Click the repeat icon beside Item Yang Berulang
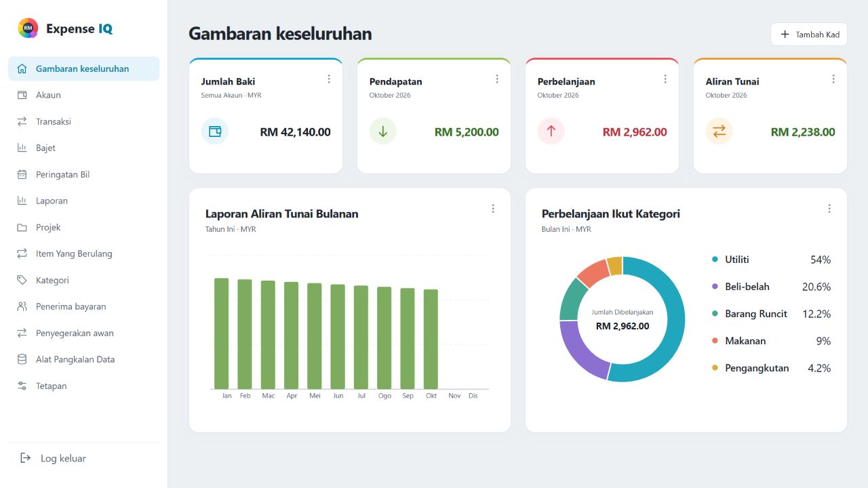The image size is (868, 488). (x=22, y=253)
